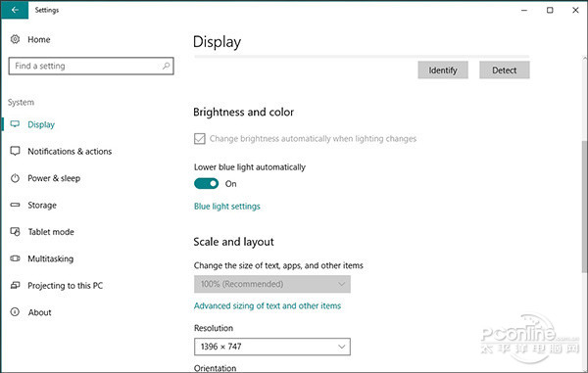Open Notifications & actions settings

(70, 152)
